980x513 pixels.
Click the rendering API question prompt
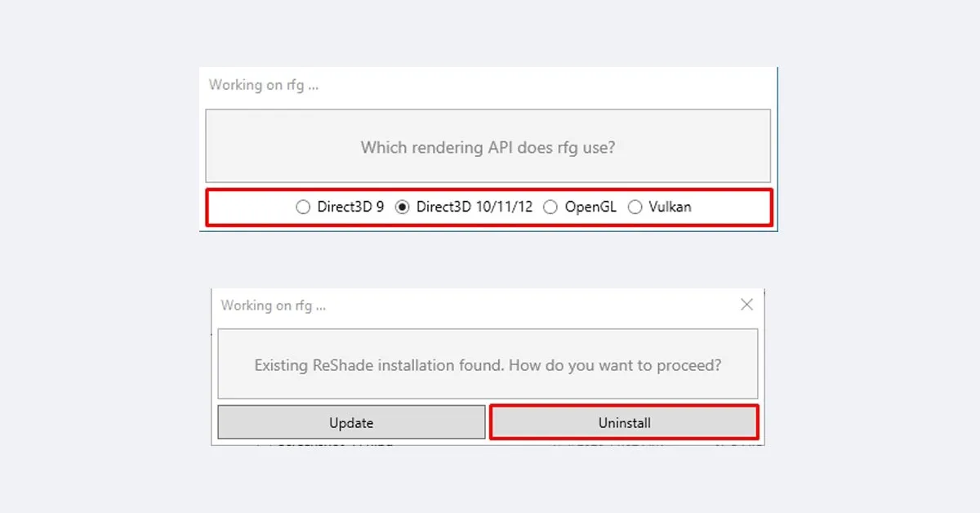tap(488, 147)
